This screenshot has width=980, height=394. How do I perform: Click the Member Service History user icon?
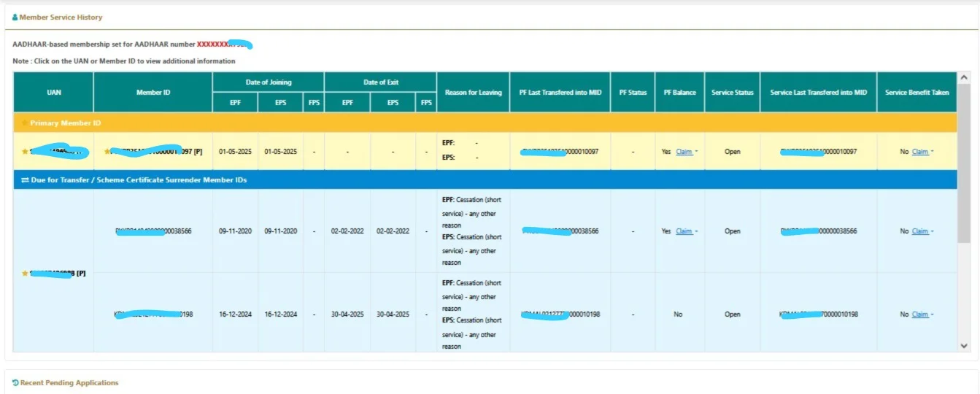tap(15, 17)
